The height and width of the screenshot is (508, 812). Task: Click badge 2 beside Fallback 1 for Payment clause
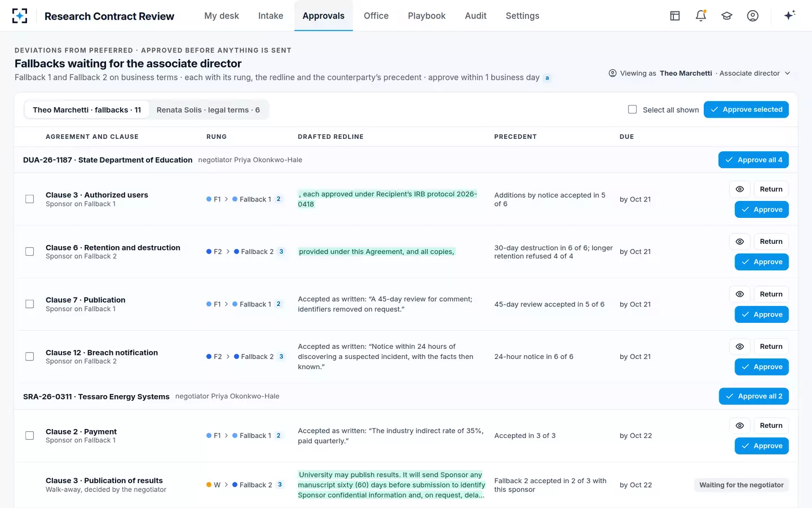click(x=279, y=436)
